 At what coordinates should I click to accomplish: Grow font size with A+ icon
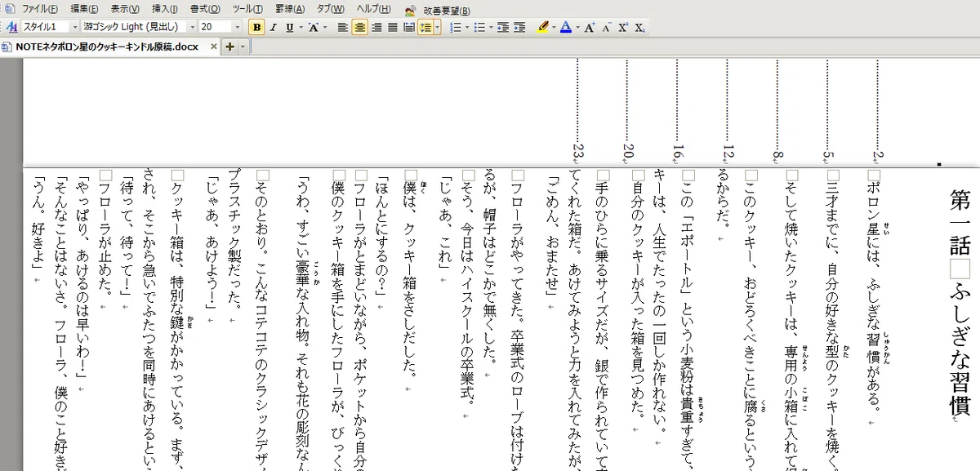pyautogui.click(x=590, y=27)
